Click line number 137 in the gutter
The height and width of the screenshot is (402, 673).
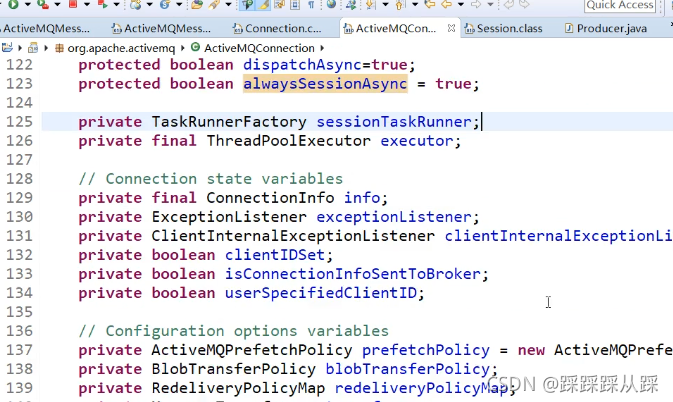pyautogui.click(x=19, y=350)
